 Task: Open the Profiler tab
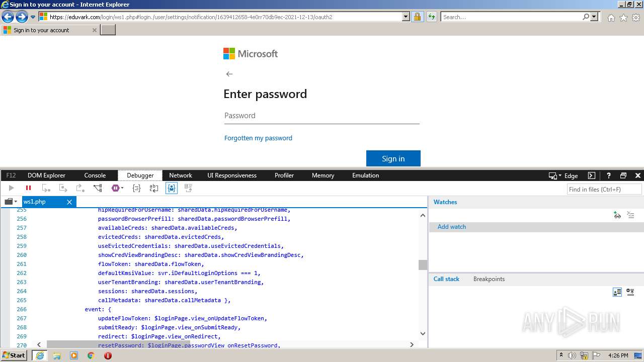coord(284,175)
